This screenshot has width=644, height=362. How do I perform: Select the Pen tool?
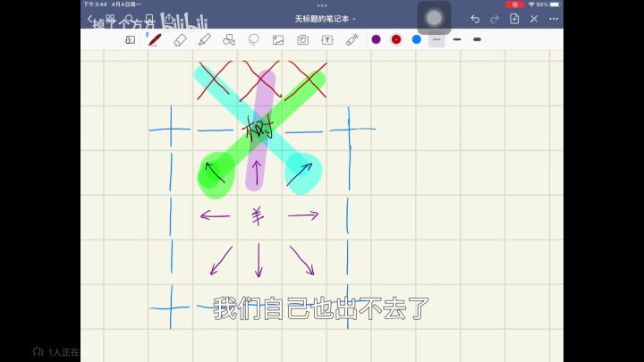tap(155, 40)
